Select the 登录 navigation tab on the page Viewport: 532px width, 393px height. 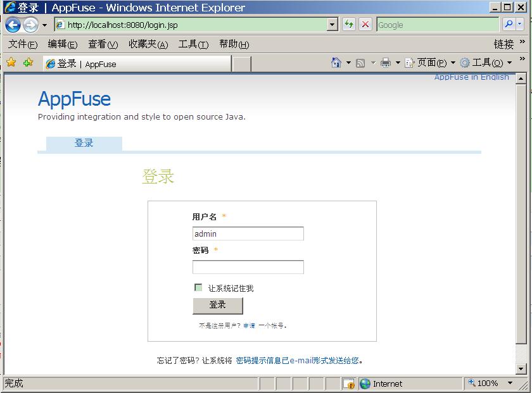(x=84, y=143)
